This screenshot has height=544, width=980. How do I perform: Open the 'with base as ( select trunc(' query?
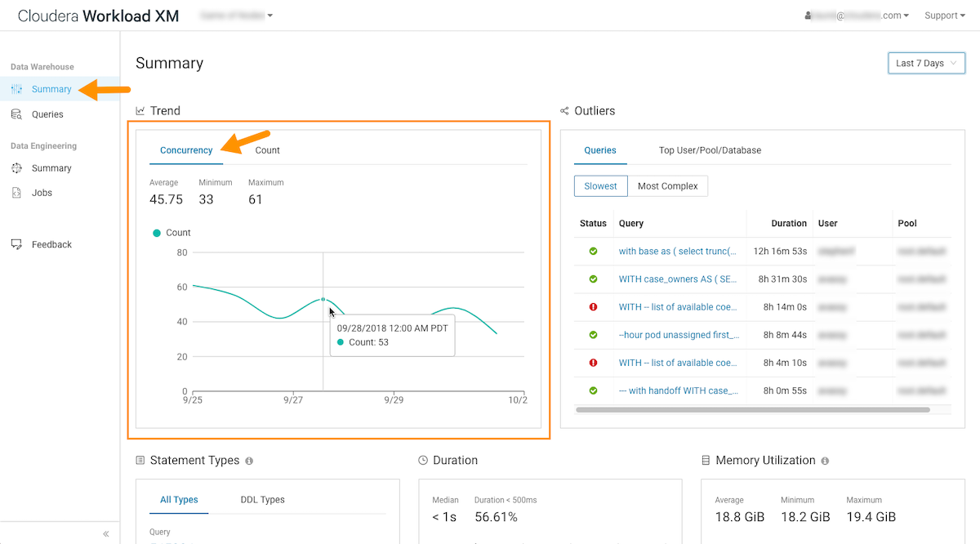(677, 252)
